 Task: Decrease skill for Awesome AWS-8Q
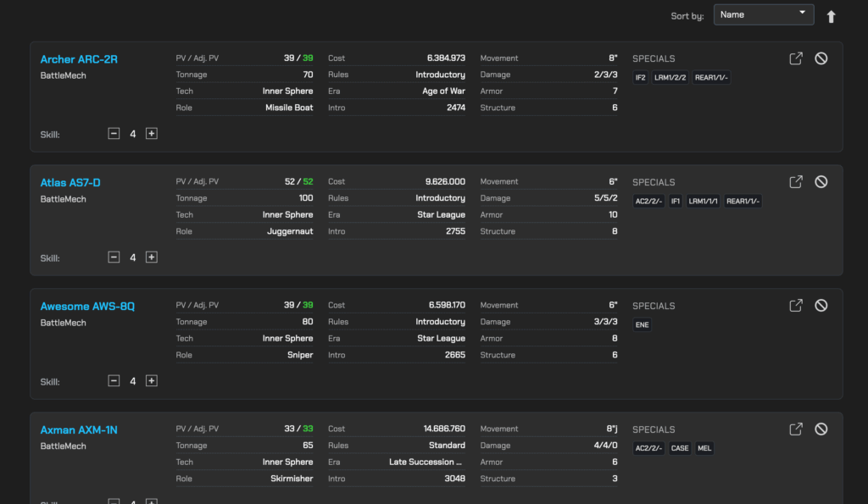(x=114, y=381)
